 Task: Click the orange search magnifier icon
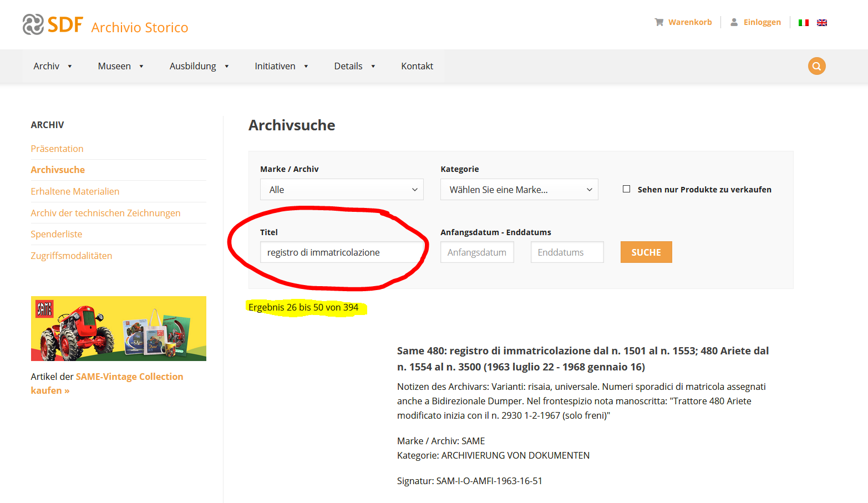point(816,66)
